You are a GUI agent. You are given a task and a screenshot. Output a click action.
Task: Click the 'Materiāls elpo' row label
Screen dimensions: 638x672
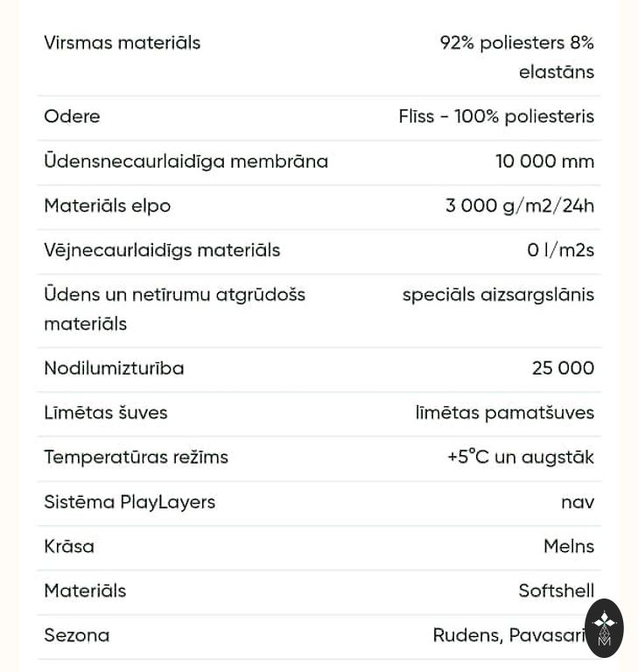coord(107,206)
